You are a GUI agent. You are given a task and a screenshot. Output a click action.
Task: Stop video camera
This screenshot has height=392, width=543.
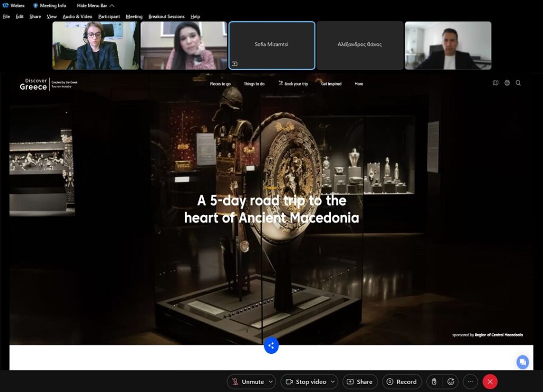(305, 381)
